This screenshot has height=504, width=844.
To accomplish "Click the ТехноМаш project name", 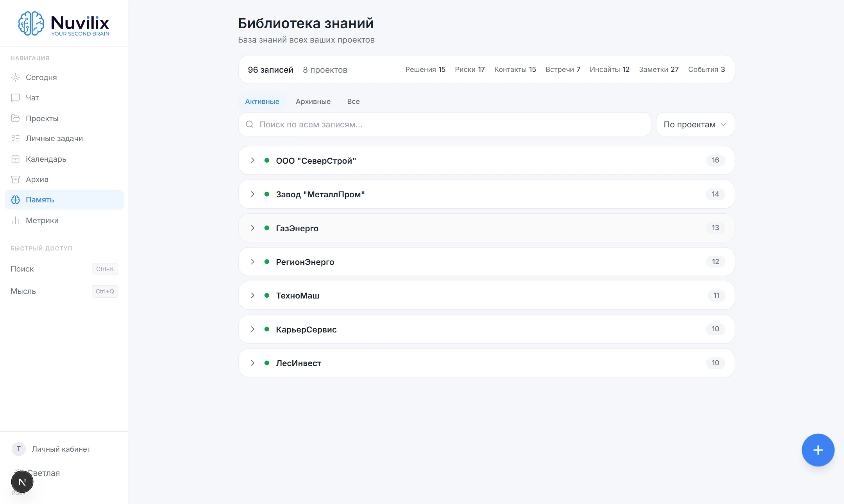I will [x=297, y=296].
